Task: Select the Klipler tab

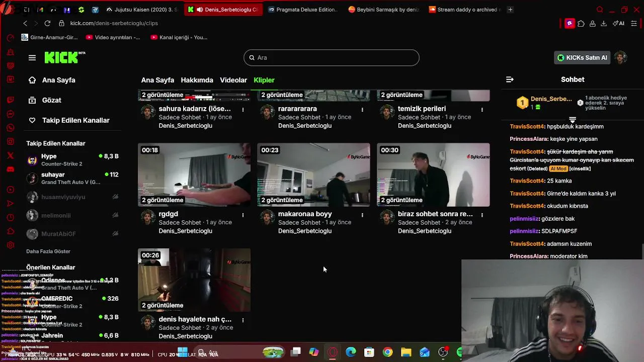Action: pos(264,80)
